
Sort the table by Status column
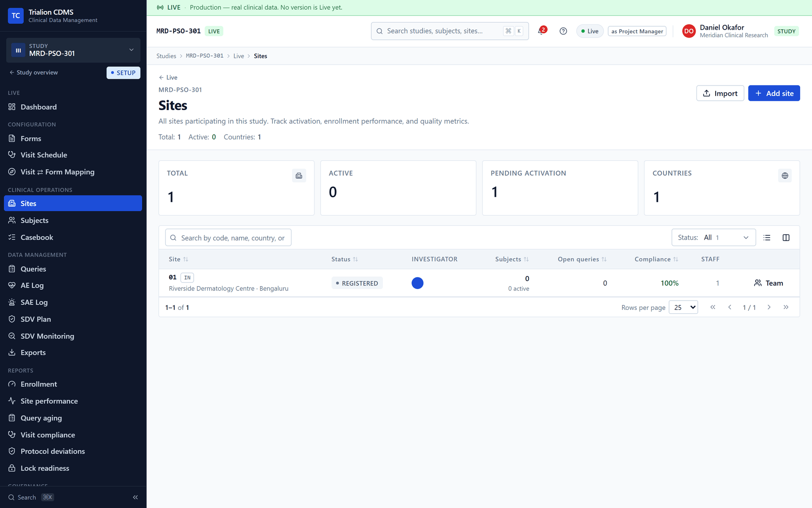coord(345,259)
